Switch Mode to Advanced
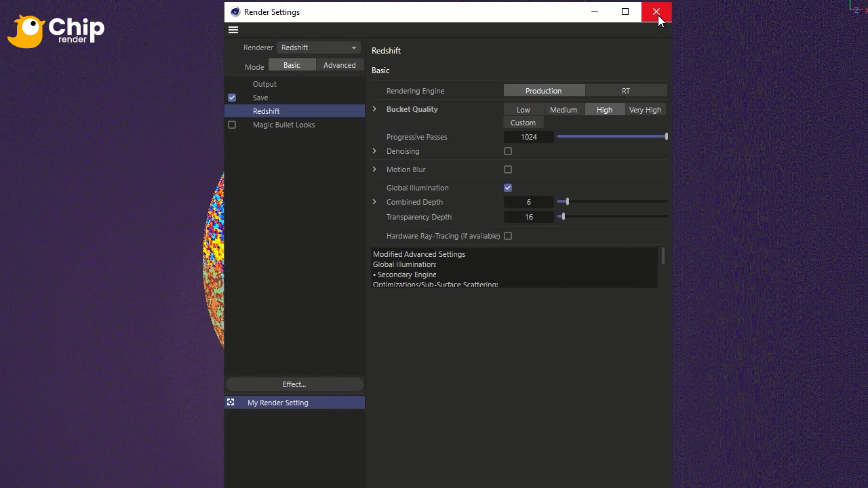The height and width of the screenshot is (488, 868). [x=340, y=65]
